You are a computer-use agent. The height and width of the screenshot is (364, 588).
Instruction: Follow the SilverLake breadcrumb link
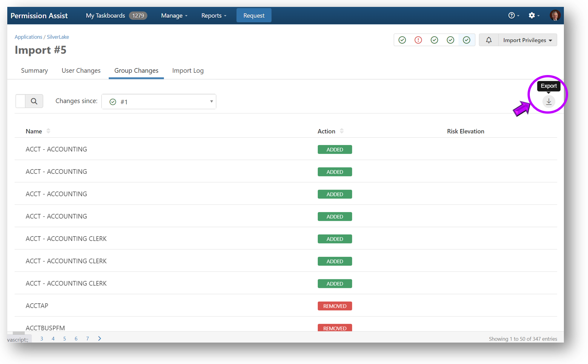pos(58,37)
